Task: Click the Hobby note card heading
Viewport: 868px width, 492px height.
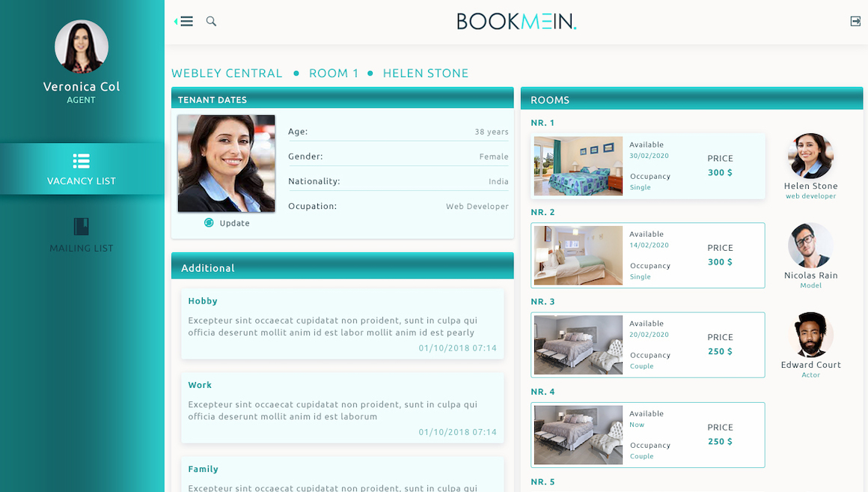Action: (203, 301)
